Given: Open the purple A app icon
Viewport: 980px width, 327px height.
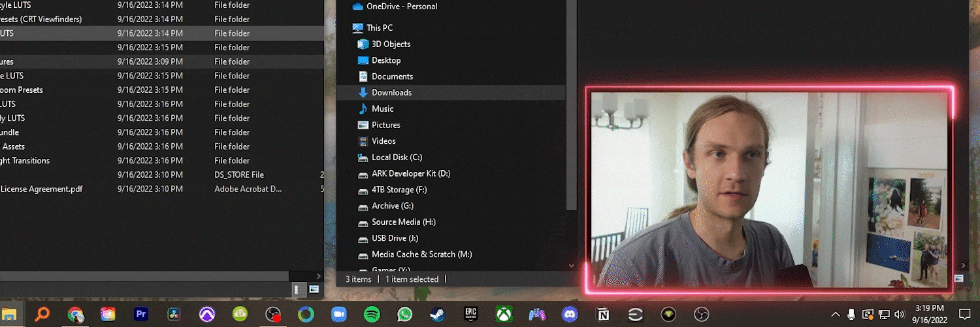Looking at the screenshot, I should coord(207,315).
